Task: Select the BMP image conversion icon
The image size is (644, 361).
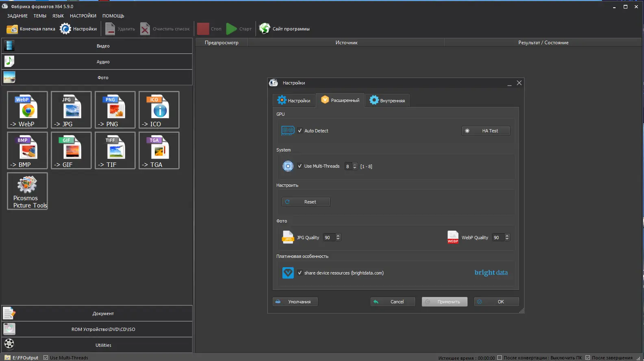Action: click(x=27, y=150)
